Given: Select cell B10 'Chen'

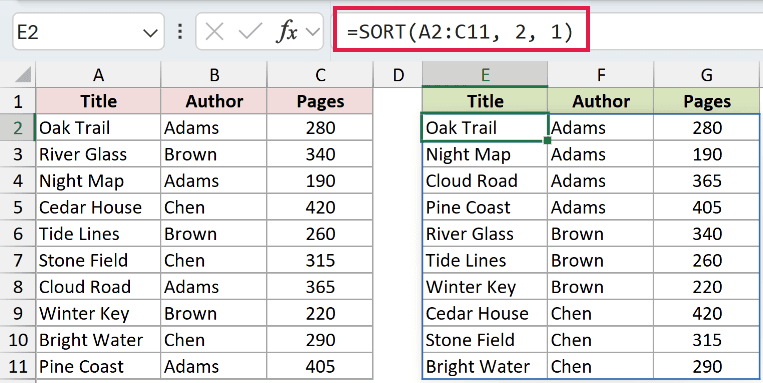Looking at the screenshot, I should [x=214, y=340].
